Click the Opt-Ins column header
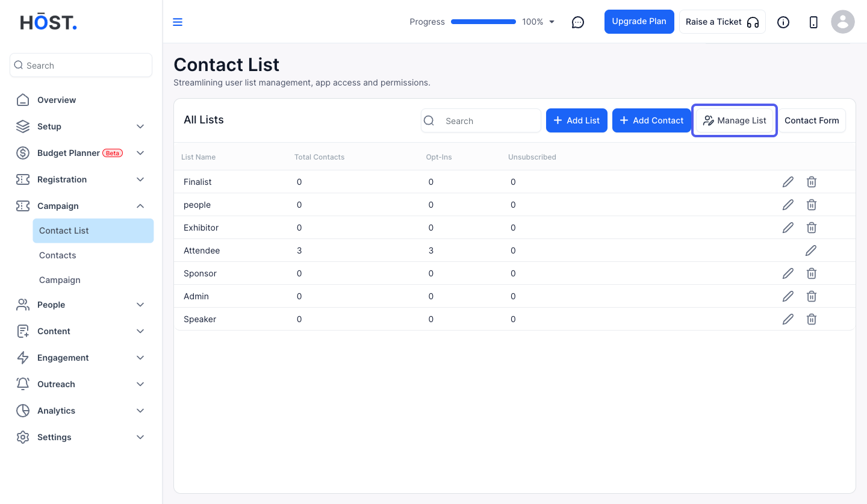Screen dimensions: 867x504 pos(439,157)
